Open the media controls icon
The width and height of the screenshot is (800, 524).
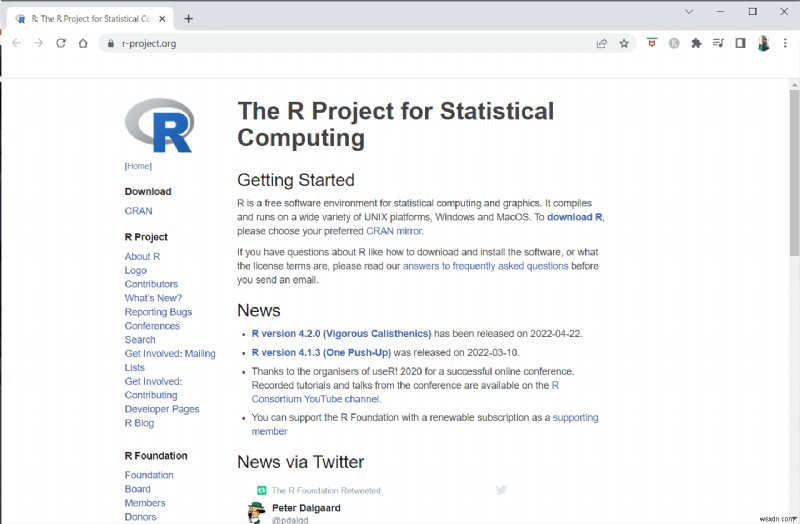(x=718, y=43)
